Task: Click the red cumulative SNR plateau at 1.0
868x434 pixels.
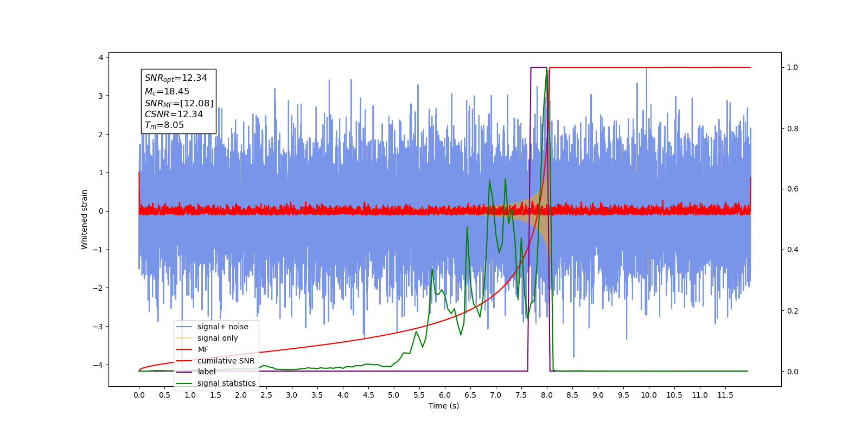Action: click(650, 67)
